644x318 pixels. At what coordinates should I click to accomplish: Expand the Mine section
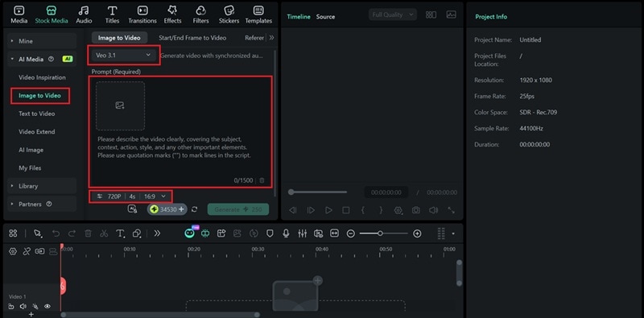coord(42,41)
